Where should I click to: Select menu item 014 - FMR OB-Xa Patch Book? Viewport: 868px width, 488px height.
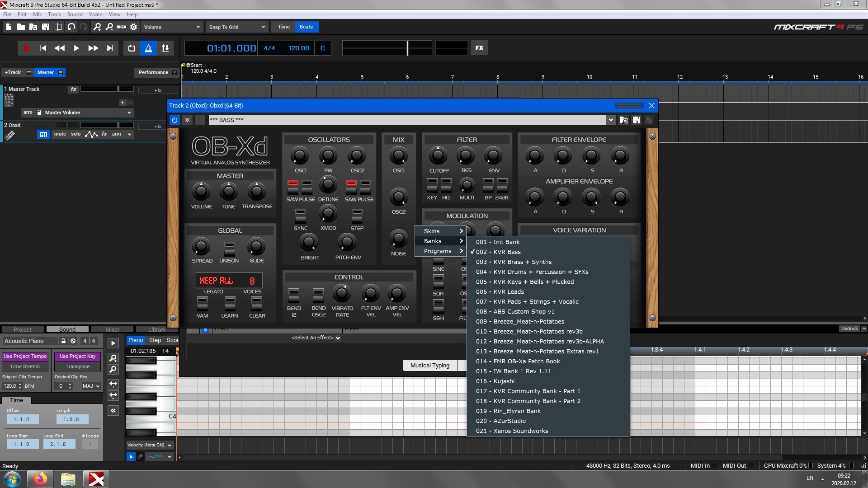click(518, 361)
